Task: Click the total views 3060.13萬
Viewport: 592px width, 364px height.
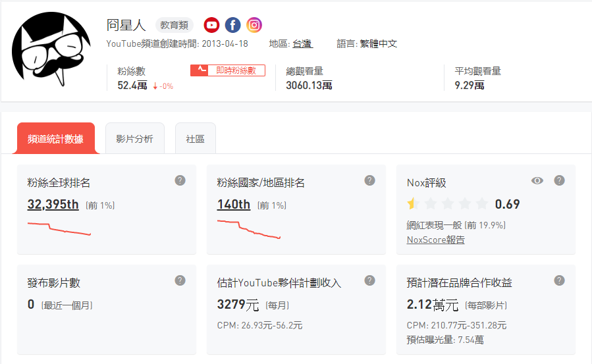Action: pos(309,86)
